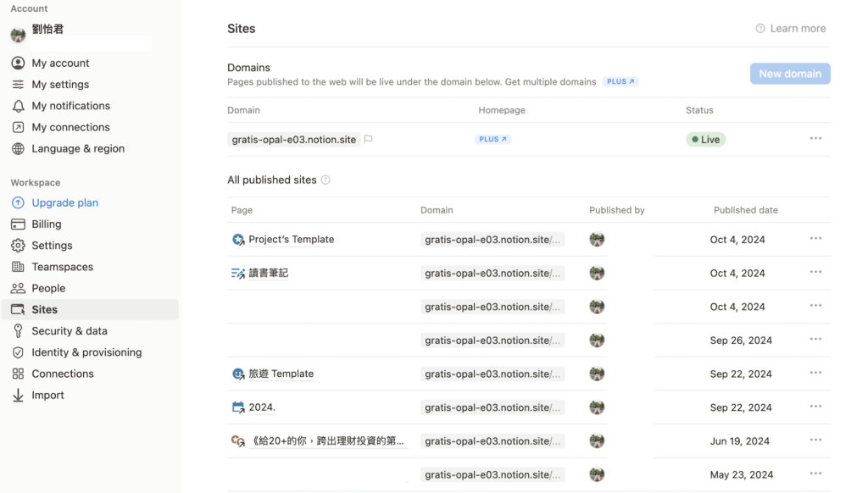Viewport: 868px width, 493px height.
Task: Click the 旅遊 Template page icon
Action: (x=238, y=374)
